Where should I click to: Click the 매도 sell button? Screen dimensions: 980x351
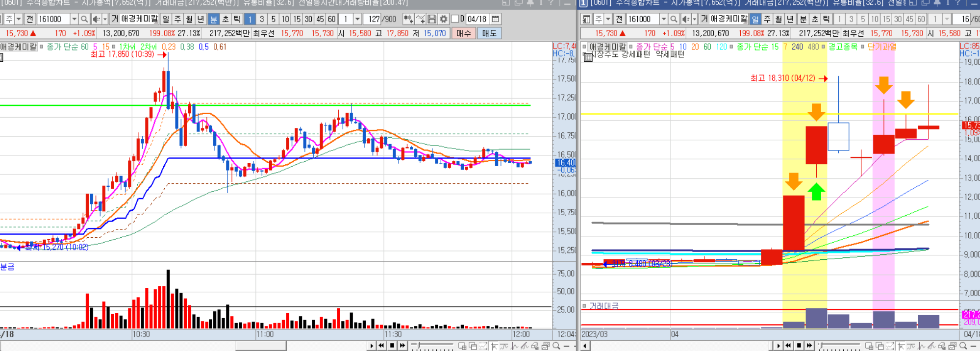click(x=489, y=33)
